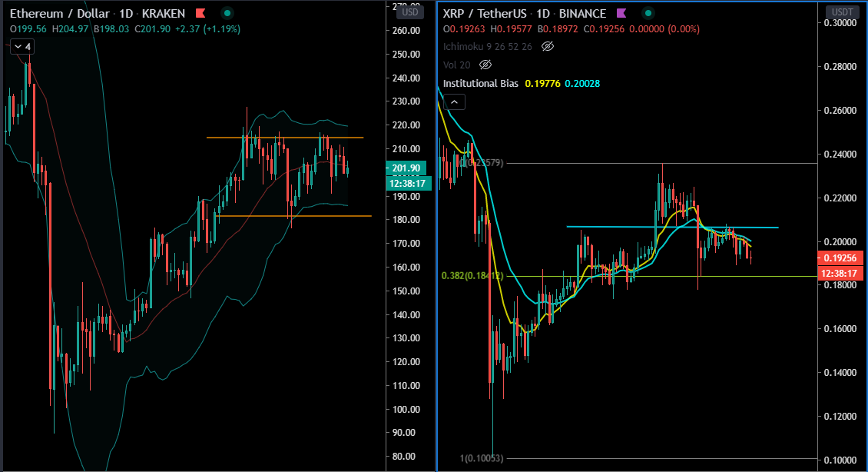Click the USDT unit badge on the price scale
The width and height of the screenshot is (868, 472).
click(843, 12)
